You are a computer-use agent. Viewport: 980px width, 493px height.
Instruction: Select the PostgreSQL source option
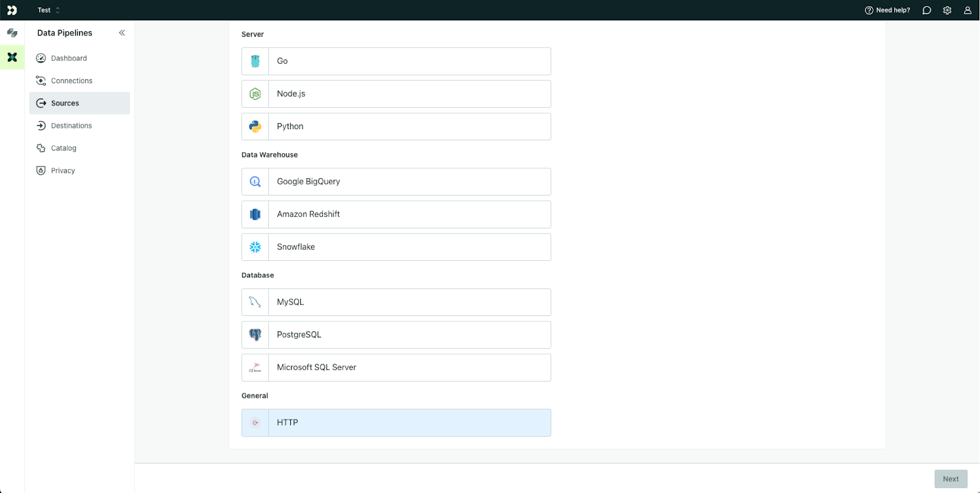(x=396, y=335)
